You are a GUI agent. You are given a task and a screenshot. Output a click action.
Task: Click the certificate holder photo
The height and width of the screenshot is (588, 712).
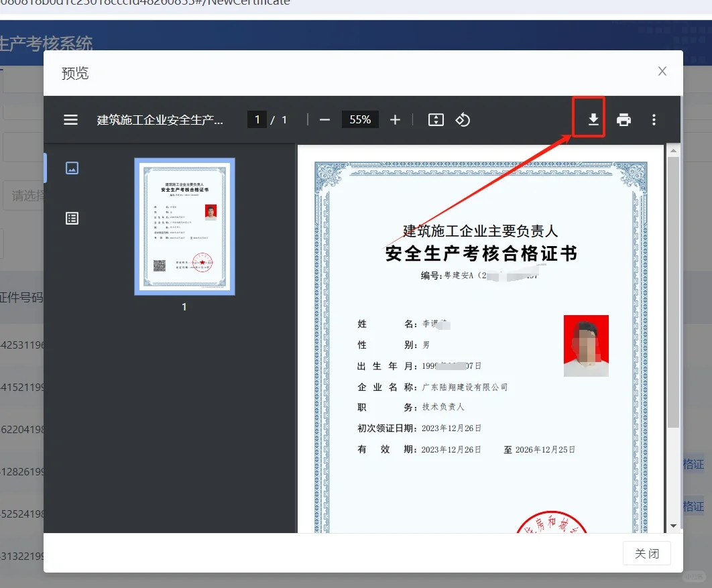pyautogui.click(x=586, y=346)
